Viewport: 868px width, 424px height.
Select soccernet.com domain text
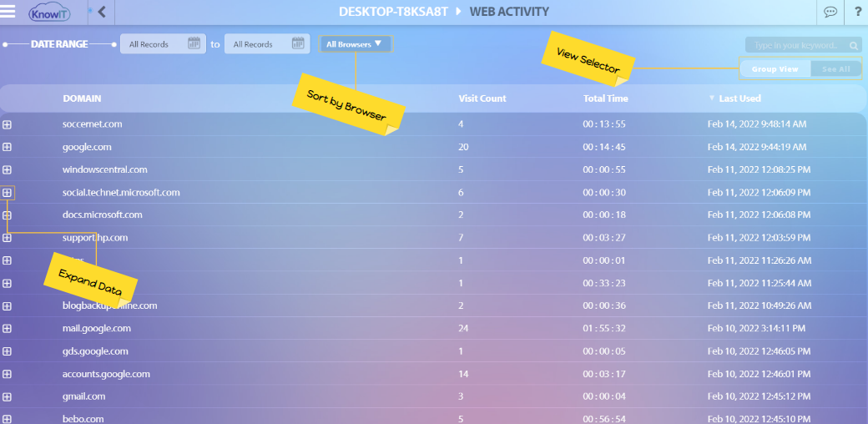(x=93, y=124)
